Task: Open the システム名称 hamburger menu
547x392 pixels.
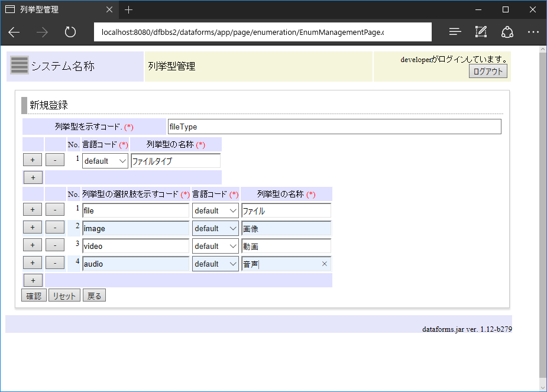Action: (18, 65)
